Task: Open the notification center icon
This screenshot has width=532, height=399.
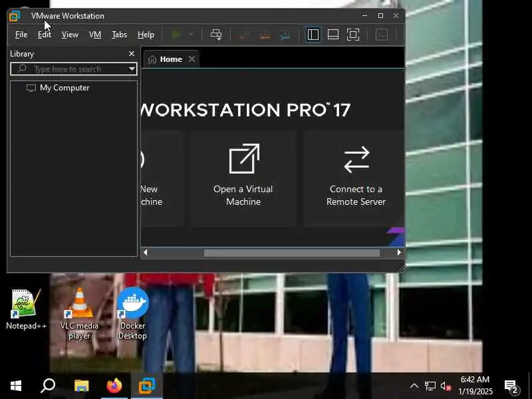Action: point(511,386)
